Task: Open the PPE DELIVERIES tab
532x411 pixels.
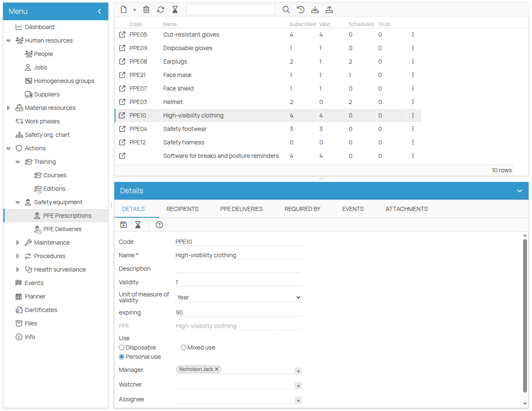Action: [242, 208]
